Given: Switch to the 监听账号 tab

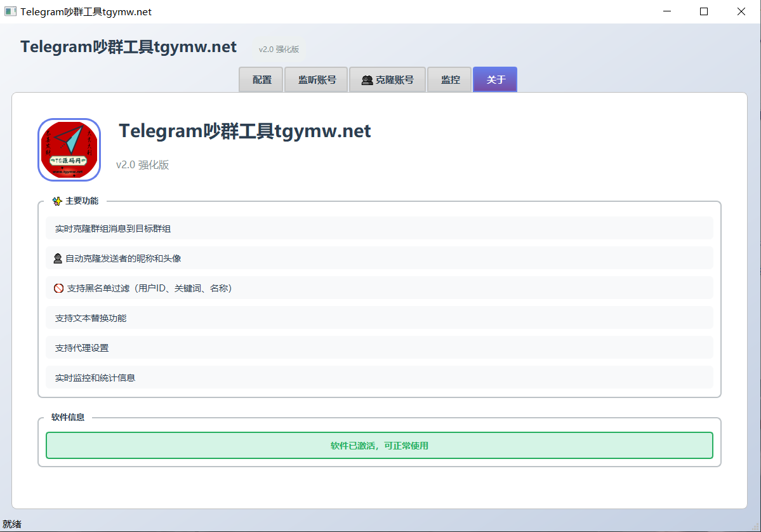Looking at the screenshot, I should [x=317, y=80].
